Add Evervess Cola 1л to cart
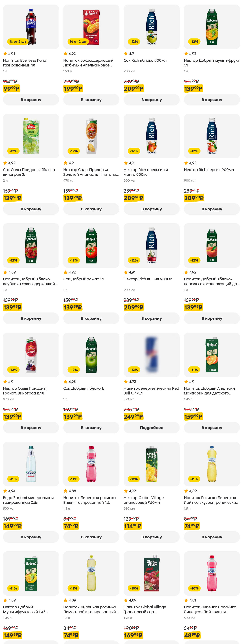This screenshot has width=243, height=644. tap(31, 99)
